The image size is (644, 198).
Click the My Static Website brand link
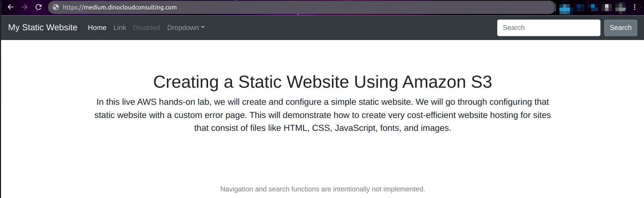pos(43,27)
